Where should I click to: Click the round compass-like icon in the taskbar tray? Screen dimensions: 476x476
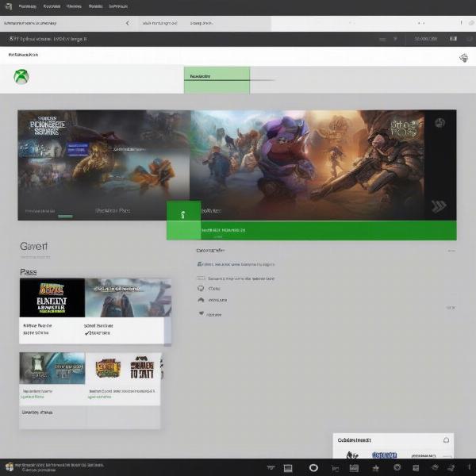click(x=397, y=467)
